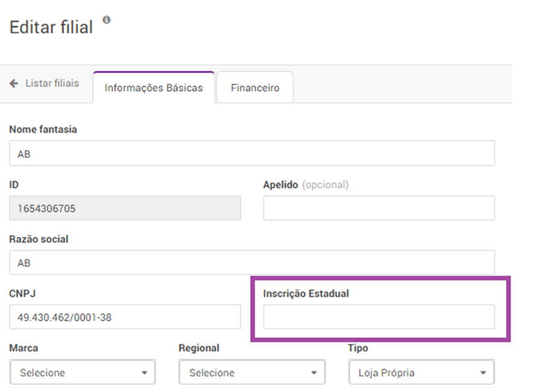Image resolution: width=533 pixels, height=392 pixels.
Task: Open the Tipo dropdown showing Loja Própria
Action: click(422, 373)
